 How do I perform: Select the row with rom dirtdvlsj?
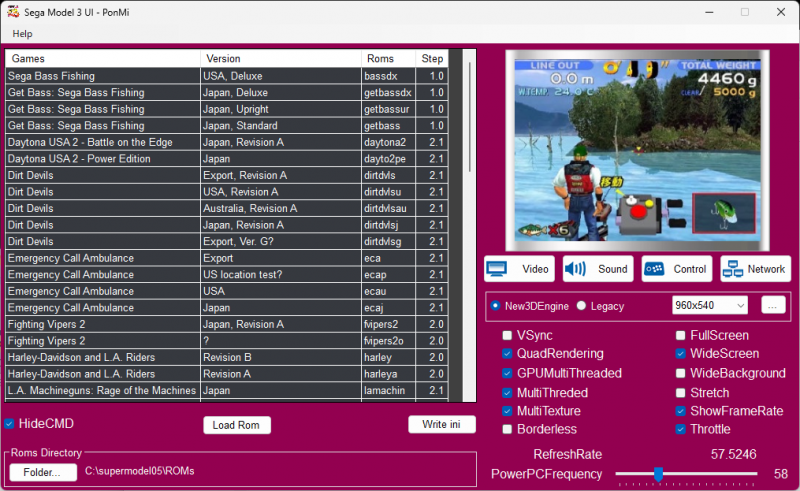coord(227,225)
